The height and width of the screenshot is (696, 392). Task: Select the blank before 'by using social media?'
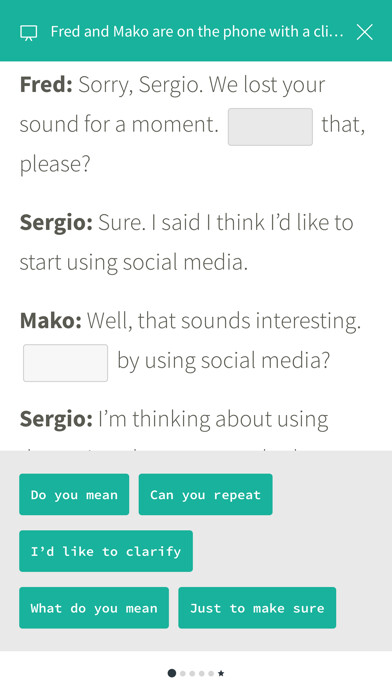click(65, 363)
